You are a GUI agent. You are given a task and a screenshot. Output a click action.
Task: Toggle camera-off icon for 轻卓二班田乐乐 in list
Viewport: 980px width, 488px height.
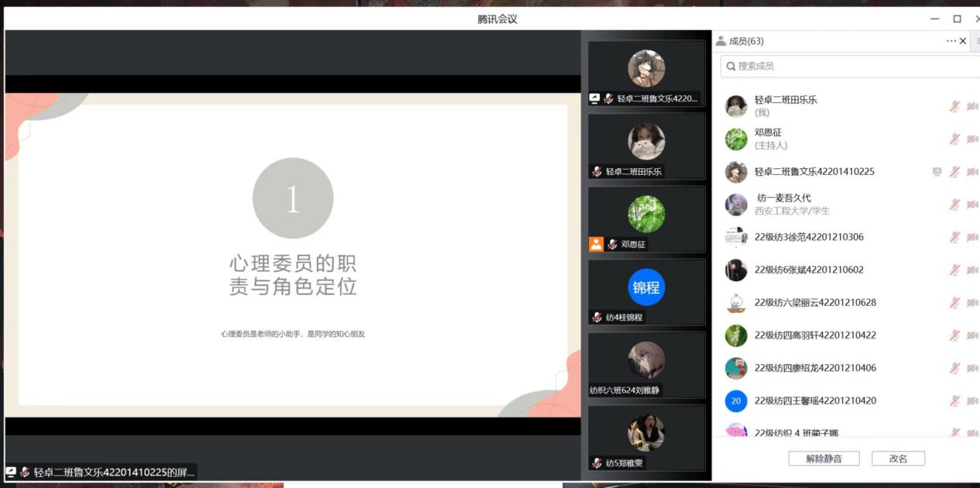971,106
